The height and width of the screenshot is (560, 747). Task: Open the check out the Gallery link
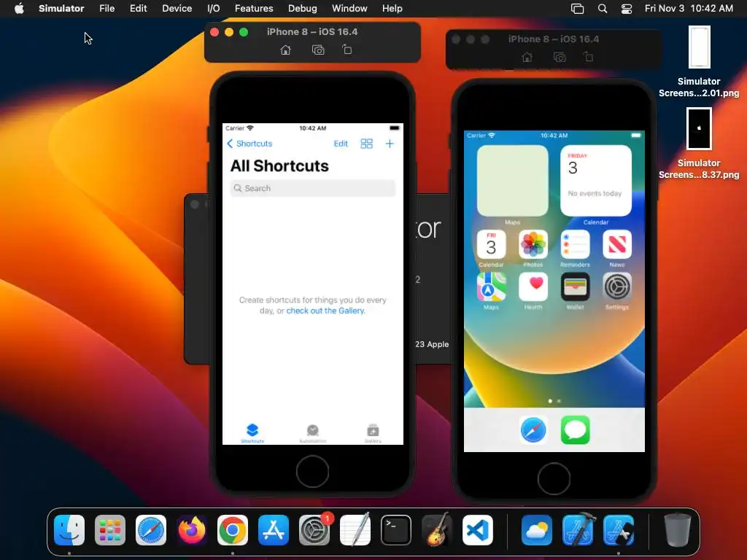point(325,311)
